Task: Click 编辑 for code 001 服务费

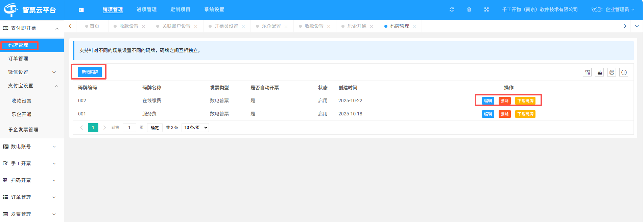Action: click(x=488, y=114)
